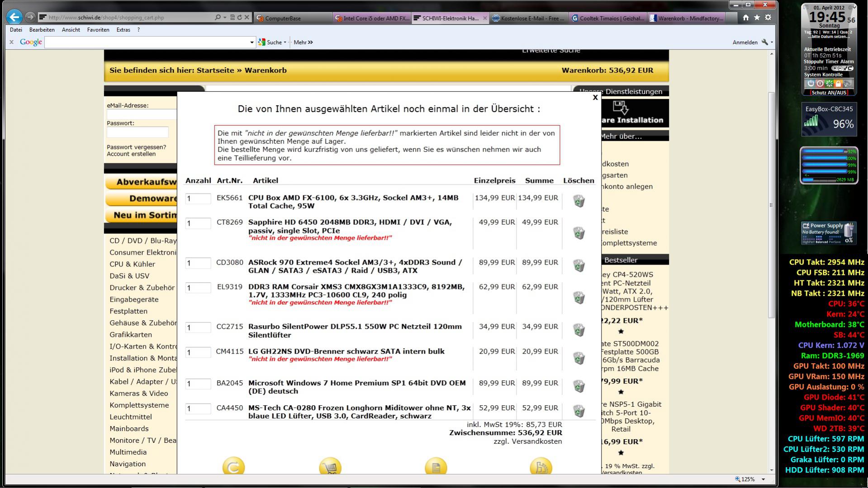Viewport: 868px width, 488px height.
Task: Open the favorites star icon
Action: 757,18
